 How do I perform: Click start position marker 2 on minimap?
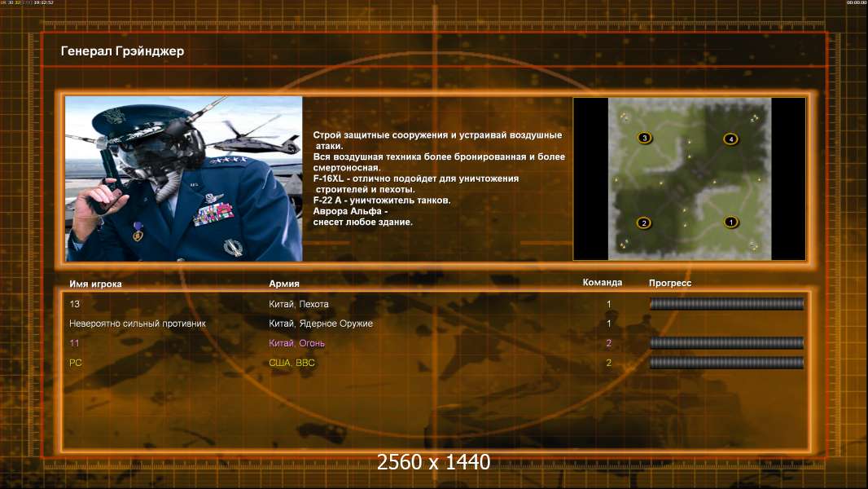click(643, 223)
